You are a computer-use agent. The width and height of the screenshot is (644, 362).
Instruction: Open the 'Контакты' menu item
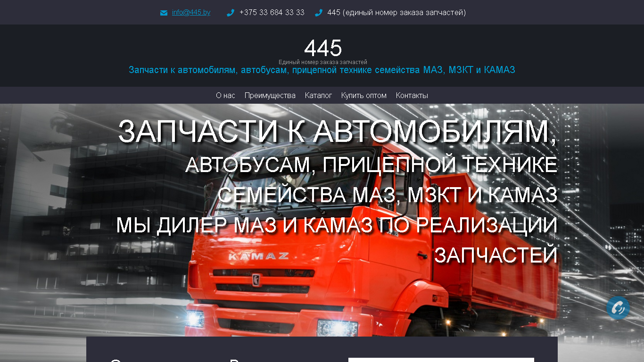[x=412, y=95]
